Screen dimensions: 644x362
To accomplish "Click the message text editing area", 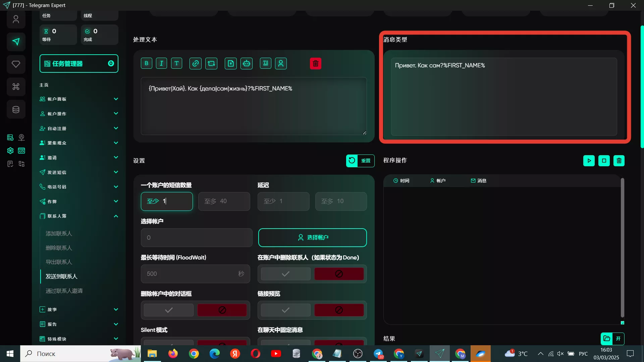I will tap(254, 106).
